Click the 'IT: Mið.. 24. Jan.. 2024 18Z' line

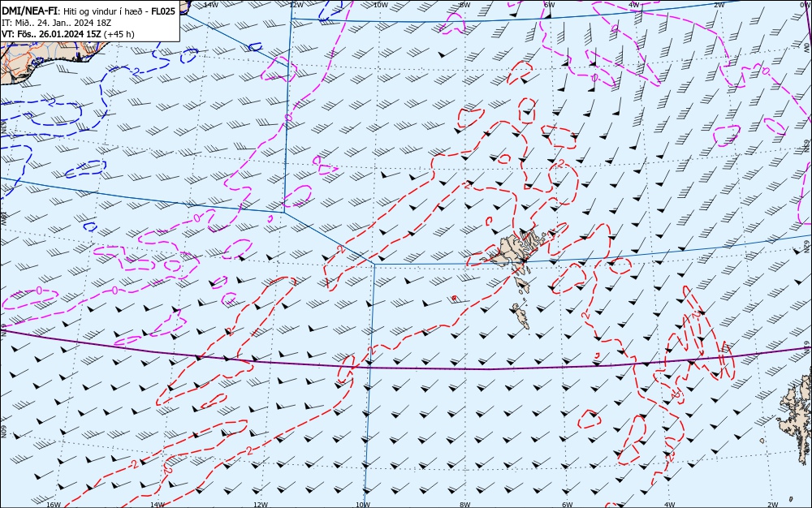(x=57, y=23)
